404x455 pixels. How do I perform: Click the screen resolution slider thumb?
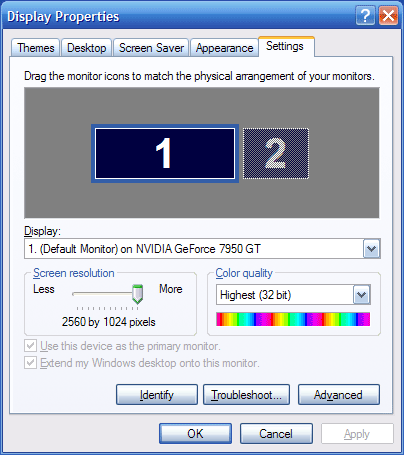[x=137, y=294]
